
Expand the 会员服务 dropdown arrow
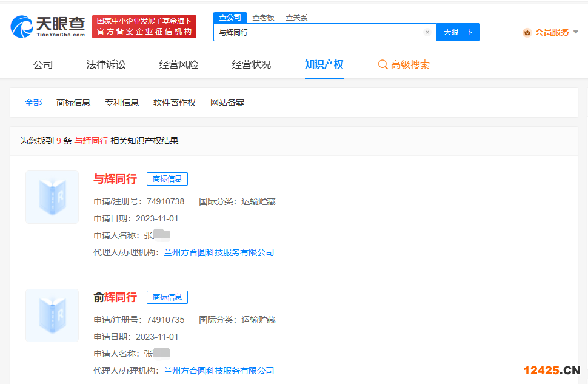[x=576, y=32]
